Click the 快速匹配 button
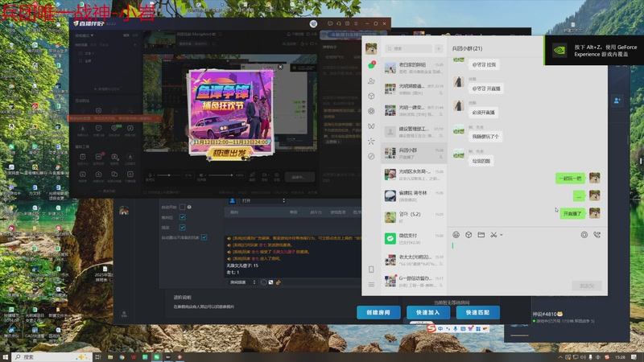This screenshot has width=644, height=362. click(477, 312)
